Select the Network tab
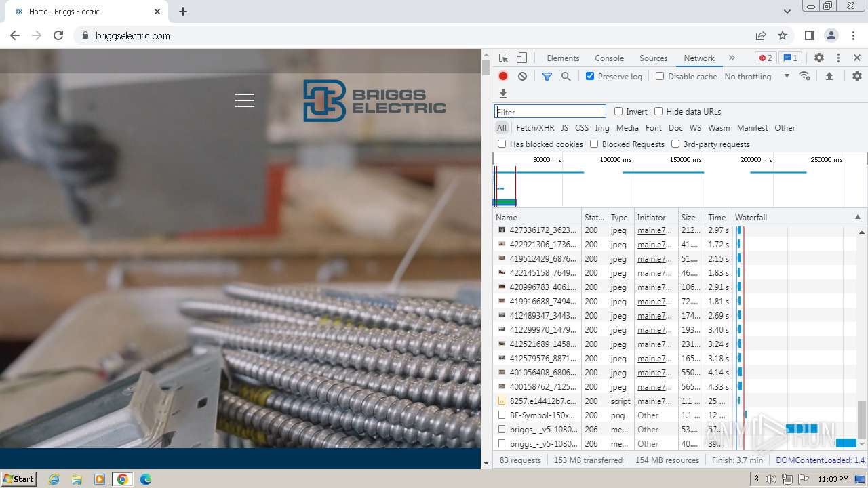 click(699, 58)
